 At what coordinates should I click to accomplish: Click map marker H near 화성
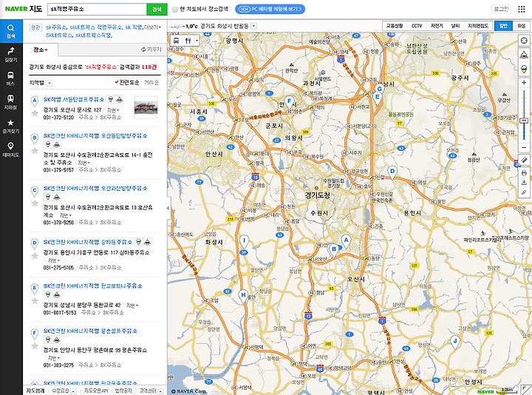click(243, 297)
